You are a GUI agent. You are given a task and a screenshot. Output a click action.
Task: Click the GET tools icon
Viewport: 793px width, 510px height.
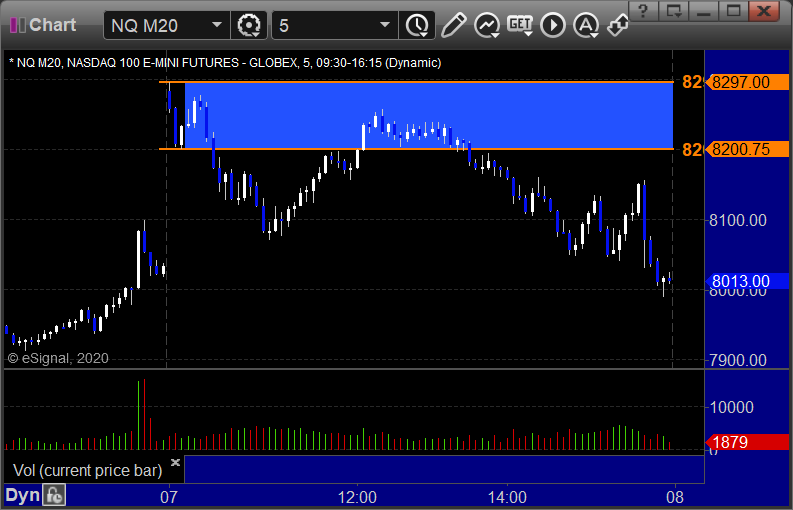520,25
